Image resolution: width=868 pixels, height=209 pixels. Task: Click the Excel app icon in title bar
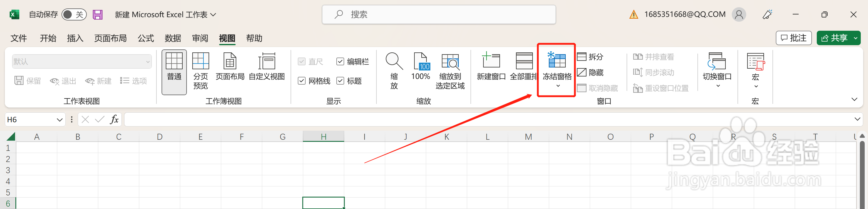14,14
